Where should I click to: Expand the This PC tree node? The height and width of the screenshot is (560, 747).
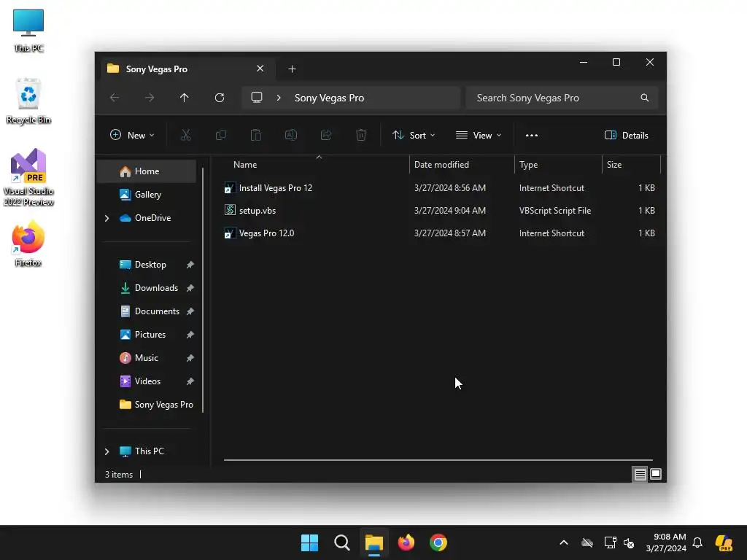107,451
